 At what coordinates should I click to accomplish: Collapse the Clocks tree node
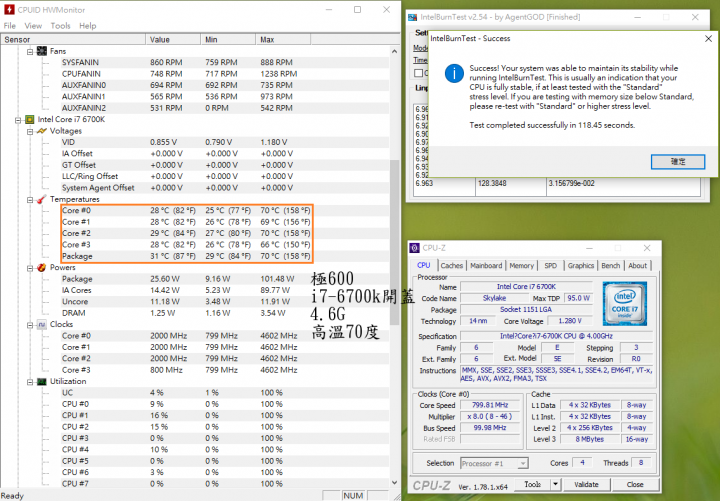tap(30, 325)
